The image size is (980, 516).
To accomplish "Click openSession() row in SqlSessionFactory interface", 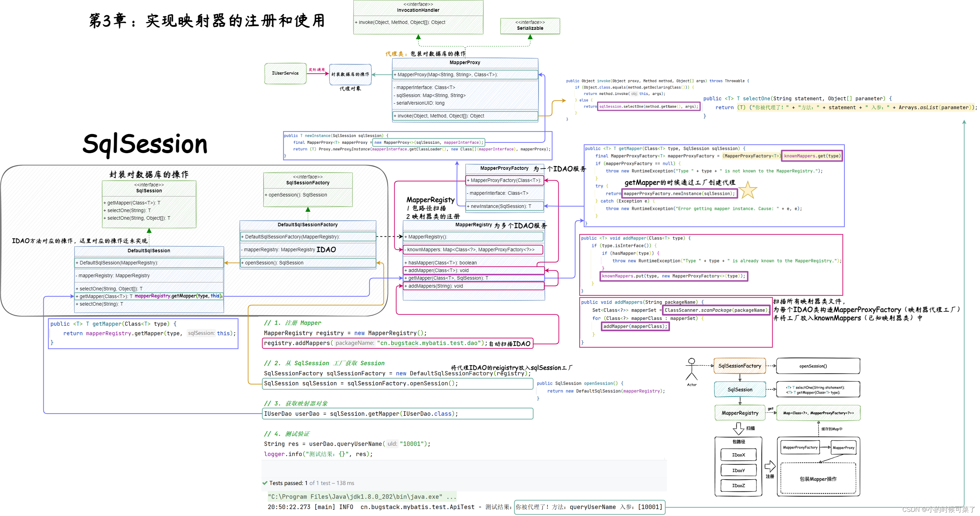I will point(296,195).
